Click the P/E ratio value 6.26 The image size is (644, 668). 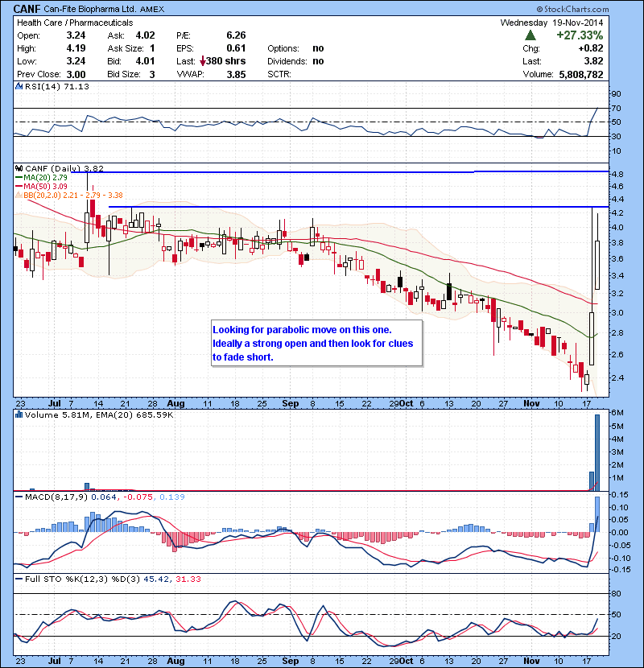click(236, 35)
